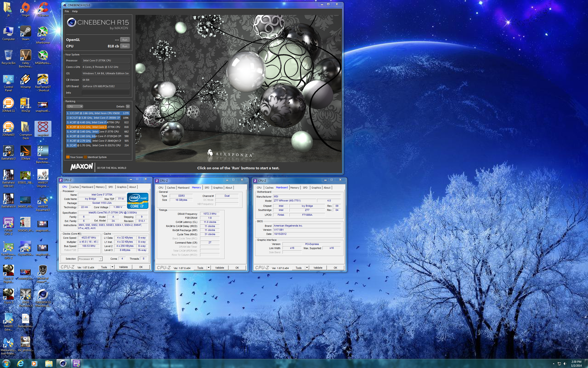The width and height of the screenshot is (588, 368).
Task: Open the Help menu in Cinebench
Action: click(x=75, y=11)
